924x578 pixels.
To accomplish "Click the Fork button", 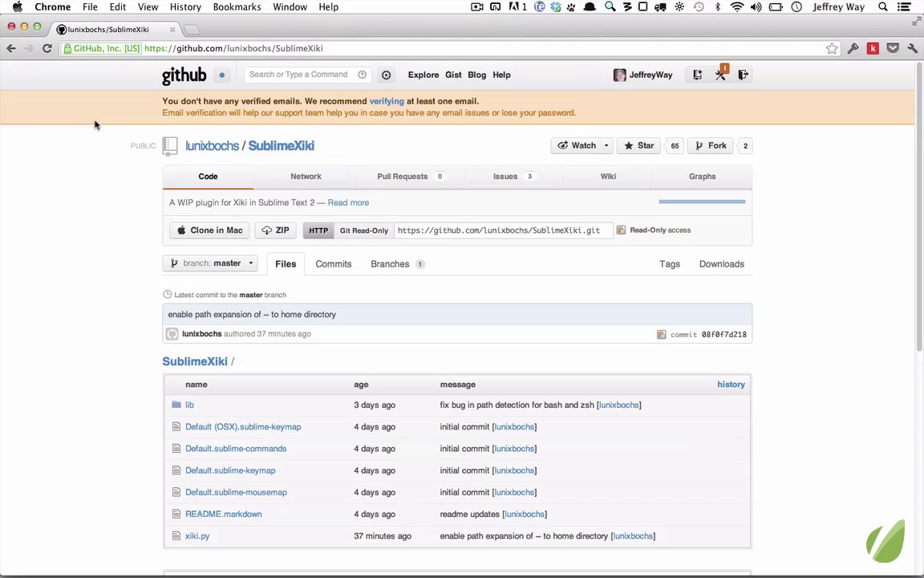I will point(710,145).
